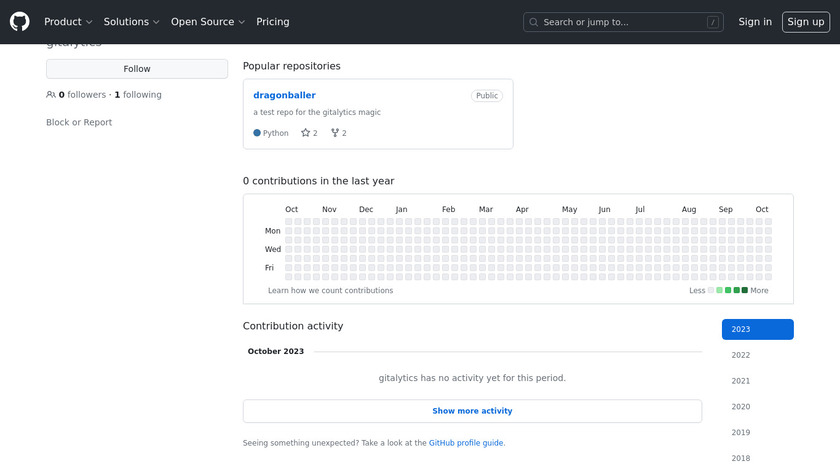Click the search magnifier icon

(534, 22)
